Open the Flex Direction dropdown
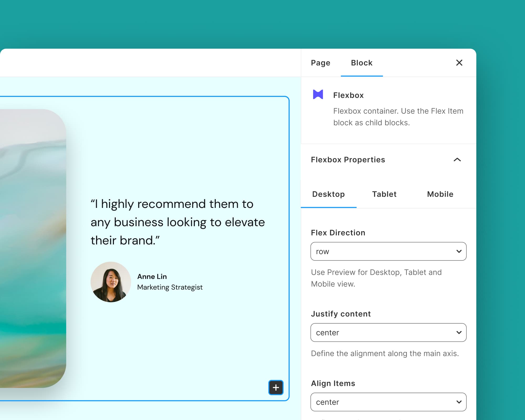The height and width of the screenshot is (420, 525). pos(388,251)
